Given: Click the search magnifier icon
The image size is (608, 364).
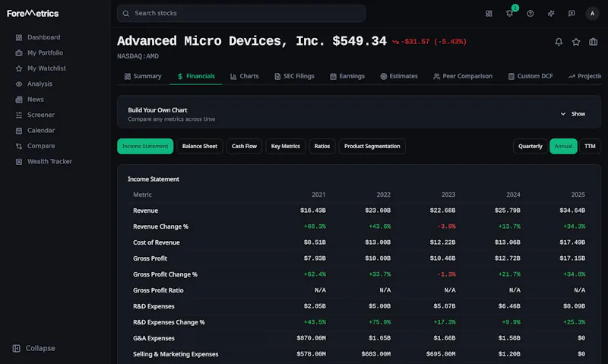Looking at the screenshot, I should point(125,14).
